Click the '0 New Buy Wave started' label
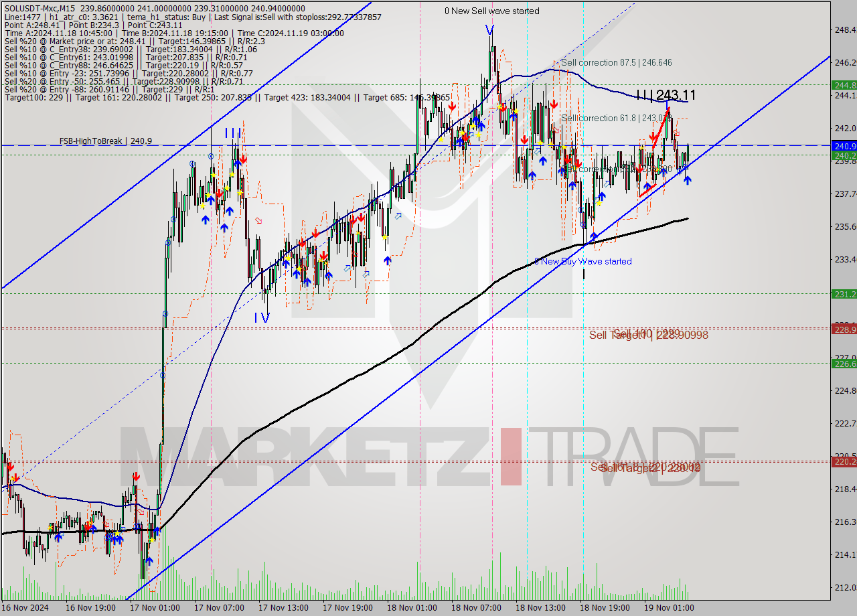Image resolution: width=857 pixels, height=616 pixels. point(582,261)
